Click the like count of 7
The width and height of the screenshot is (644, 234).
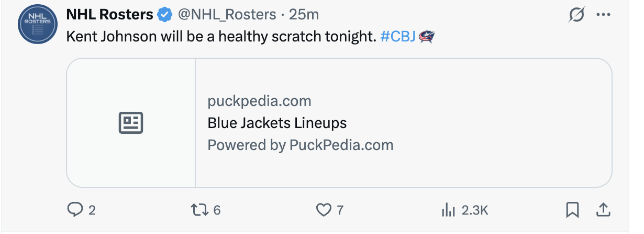(x=340, y=210)
